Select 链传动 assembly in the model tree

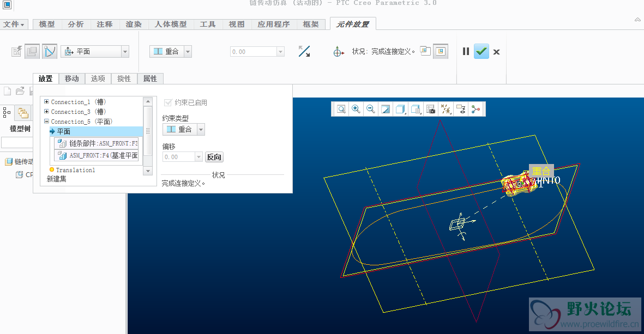pos(19,162)
